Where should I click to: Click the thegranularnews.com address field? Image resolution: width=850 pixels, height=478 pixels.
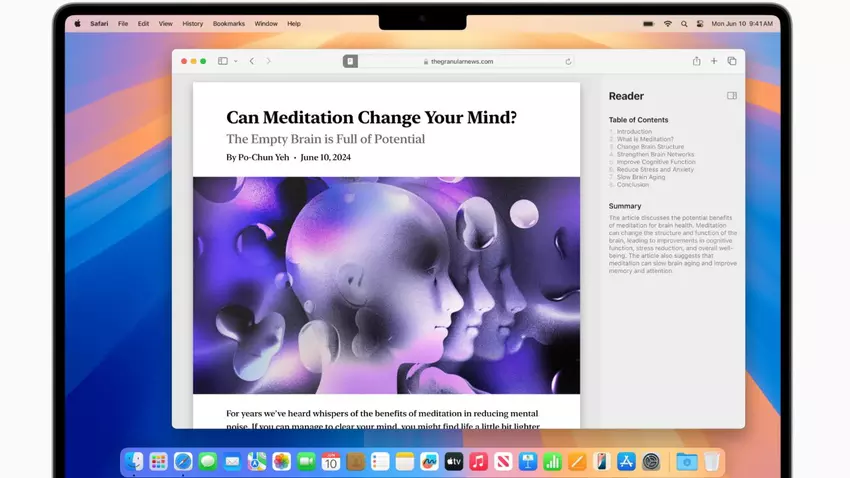[x=462, y=61]
